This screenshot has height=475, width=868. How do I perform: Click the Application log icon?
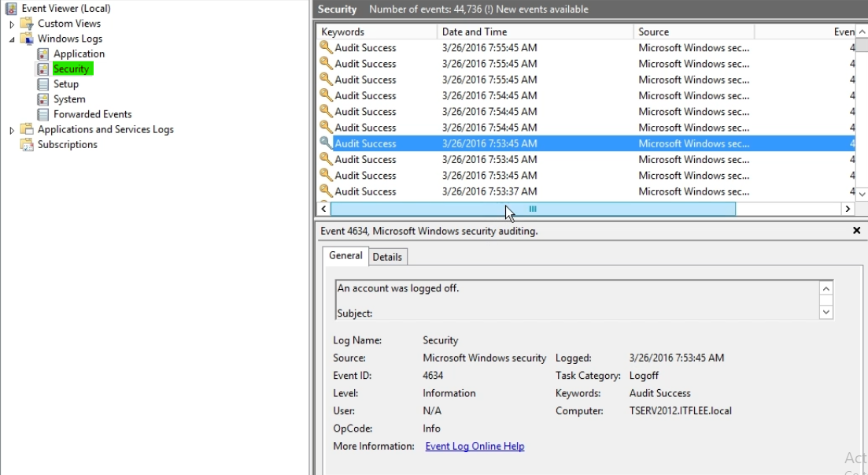43,54
